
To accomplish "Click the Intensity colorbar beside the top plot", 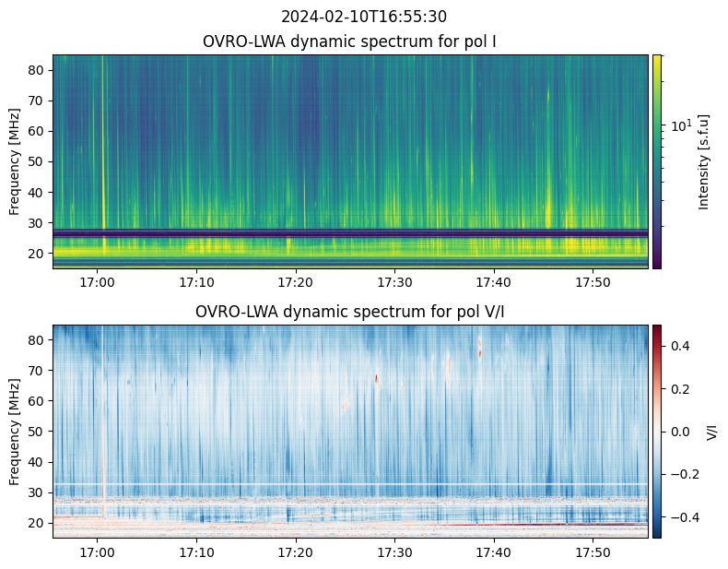I will (657, 161).
